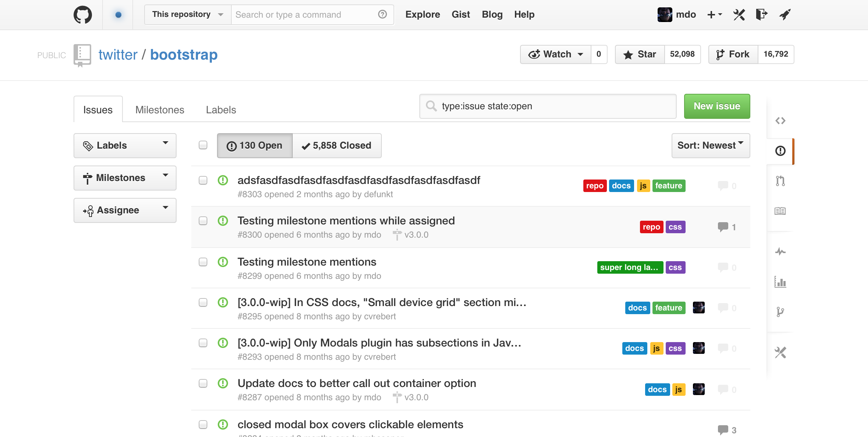Switch to the 5,858 Closed issues view

[337, 146]
